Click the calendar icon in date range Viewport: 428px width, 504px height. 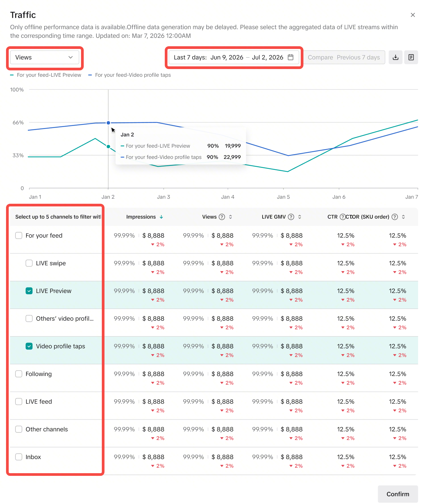291,57
